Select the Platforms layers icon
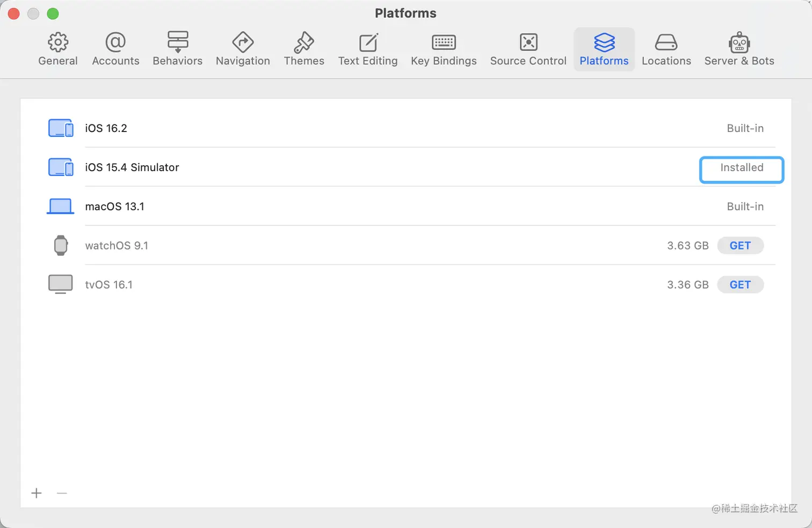 point(604,42)
